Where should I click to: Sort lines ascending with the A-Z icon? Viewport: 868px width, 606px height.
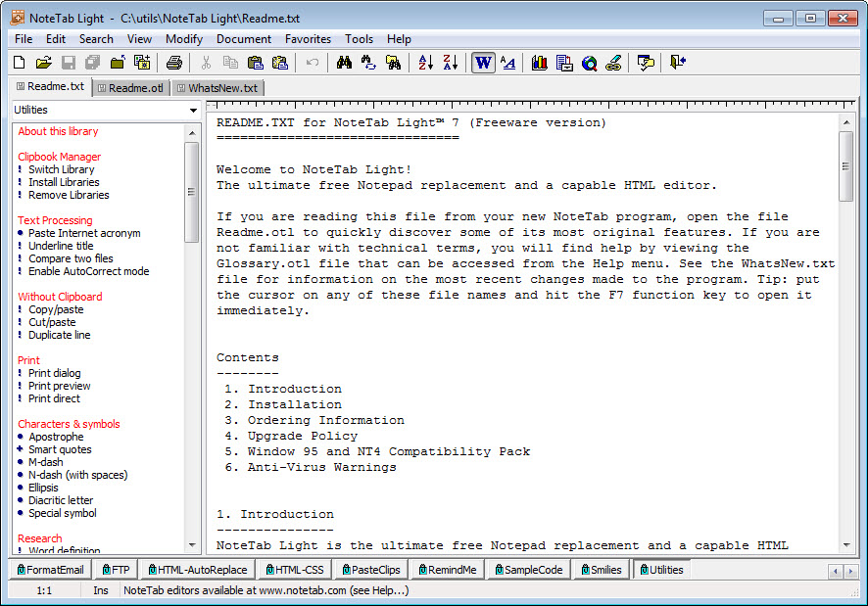425,63
